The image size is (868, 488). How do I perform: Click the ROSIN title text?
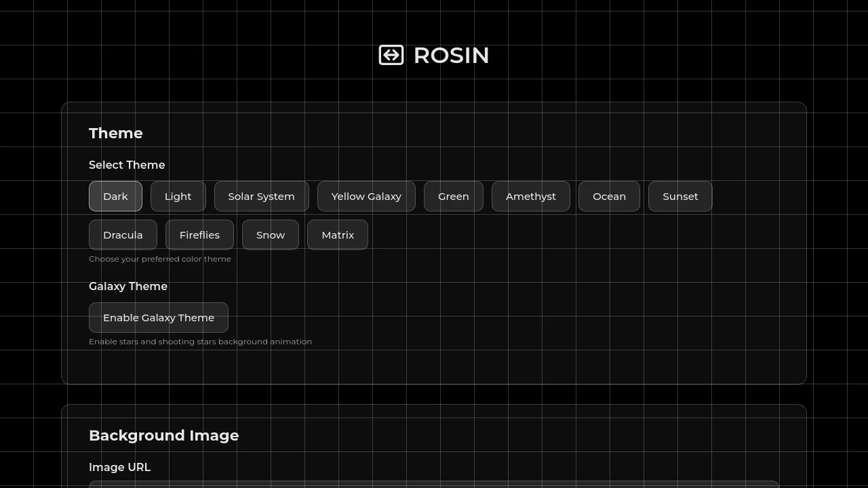coord(451,56)
